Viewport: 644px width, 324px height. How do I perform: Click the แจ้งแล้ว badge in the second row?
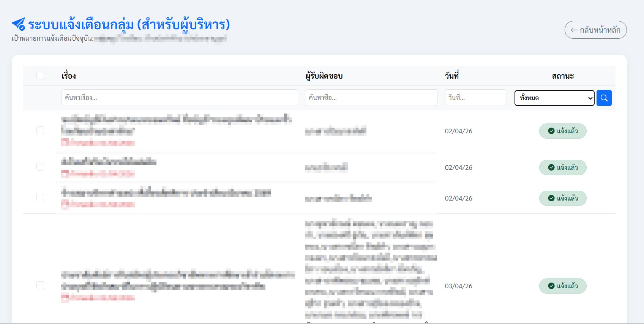[562, 168]
